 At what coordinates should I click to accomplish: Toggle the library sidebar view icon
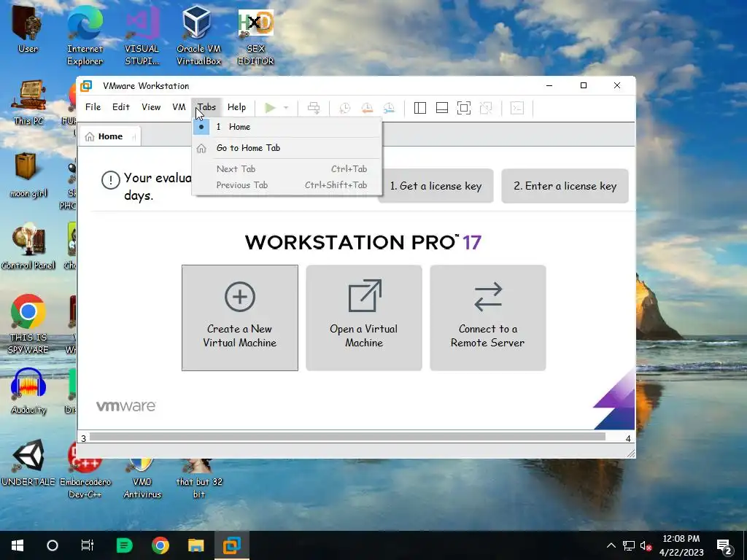[x=419, y=108]
